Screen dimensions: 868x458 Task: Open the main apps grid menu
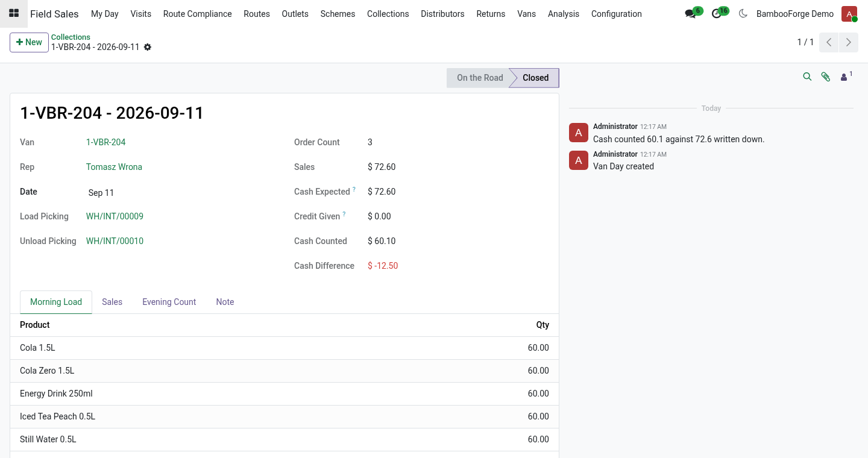pyautogui.click(x=14, y=13)
